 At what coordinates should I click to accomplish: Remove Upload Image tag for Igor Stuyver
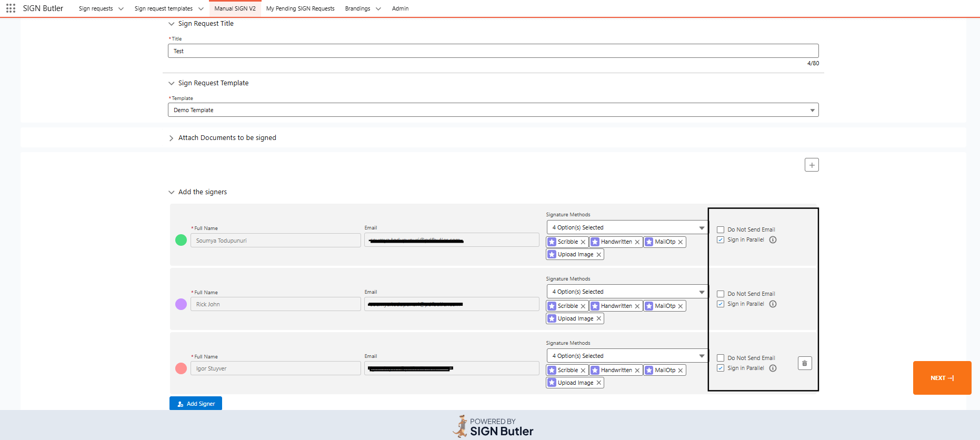[x=598, y=383]
